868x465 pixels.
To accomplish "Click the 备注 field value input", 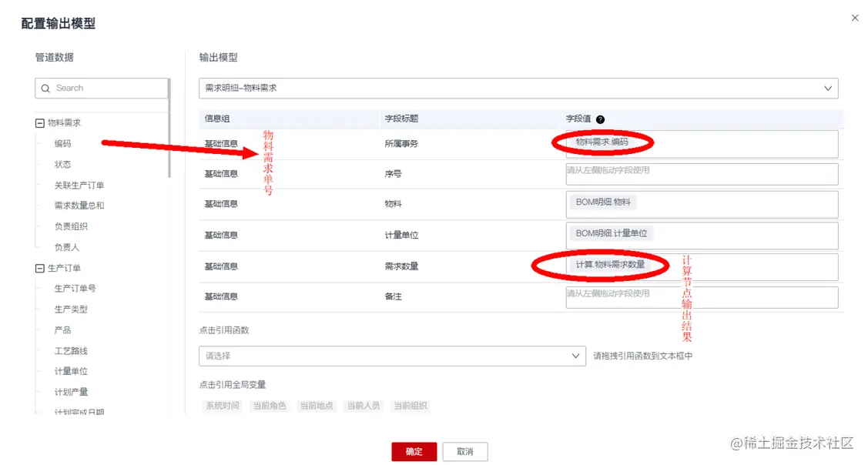I will [x=702, y=297].
